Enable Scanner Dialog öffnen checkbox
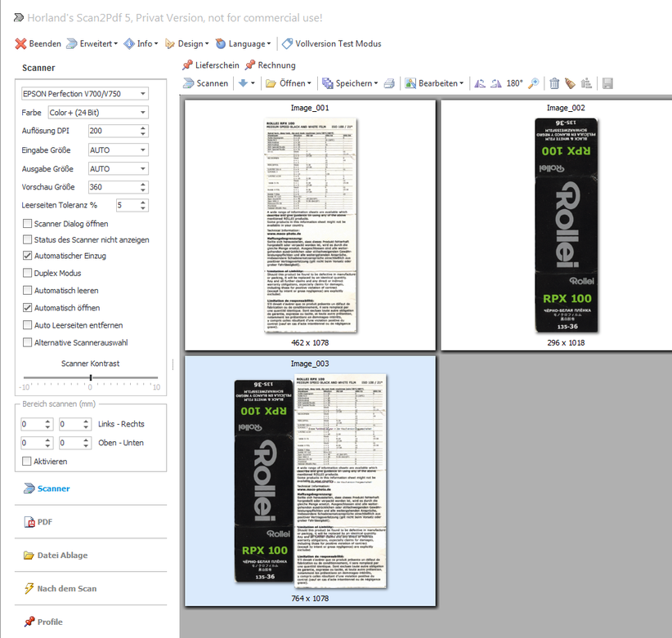The height and width of the screenshot is (638, 672). [28, 224]
